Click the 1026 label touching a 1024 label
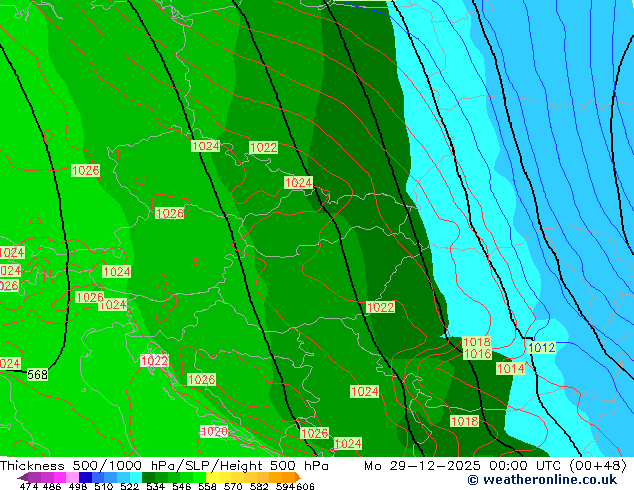Image resolution: width=634 pixels, height=490 pixels. coord(89,297)
